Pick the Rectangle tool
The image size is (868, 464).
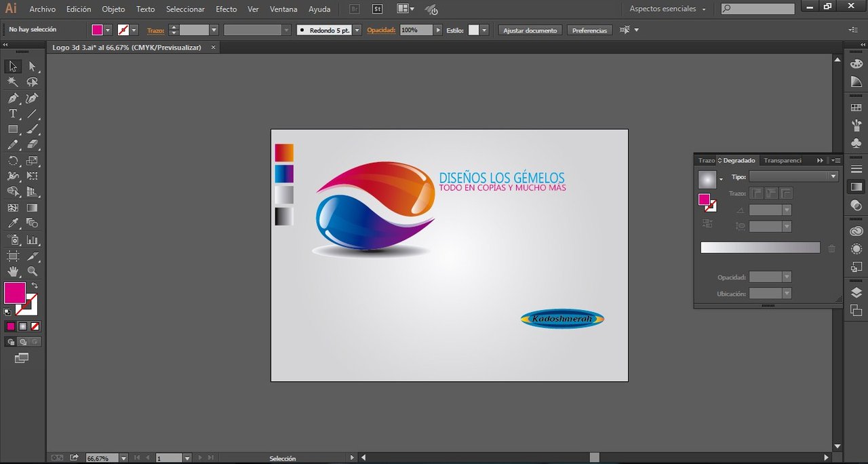(13, 129)
